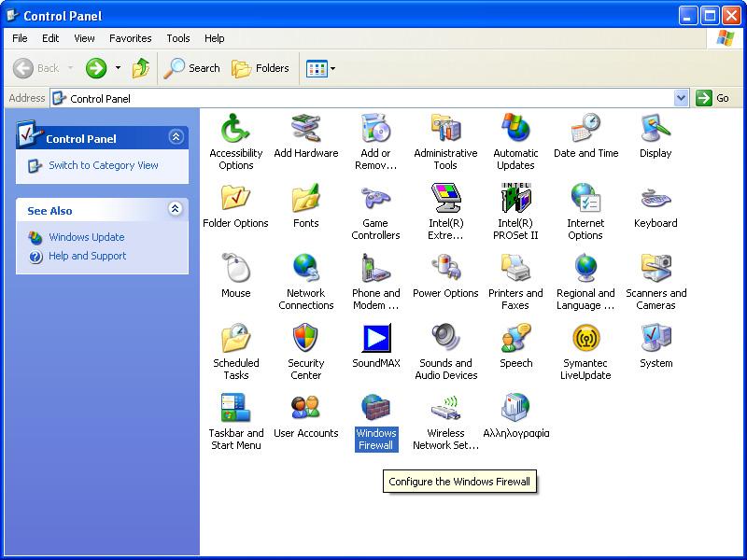The height and width of the screenshot is (560, 747).
Task: Open the View menu
Action: click(84, 38)
